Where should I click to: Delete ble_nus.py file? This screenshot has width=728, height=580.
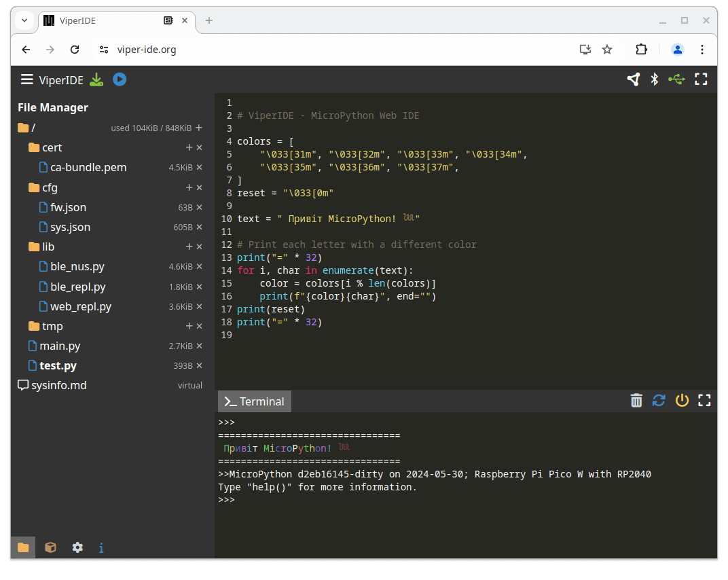point(199,266)
